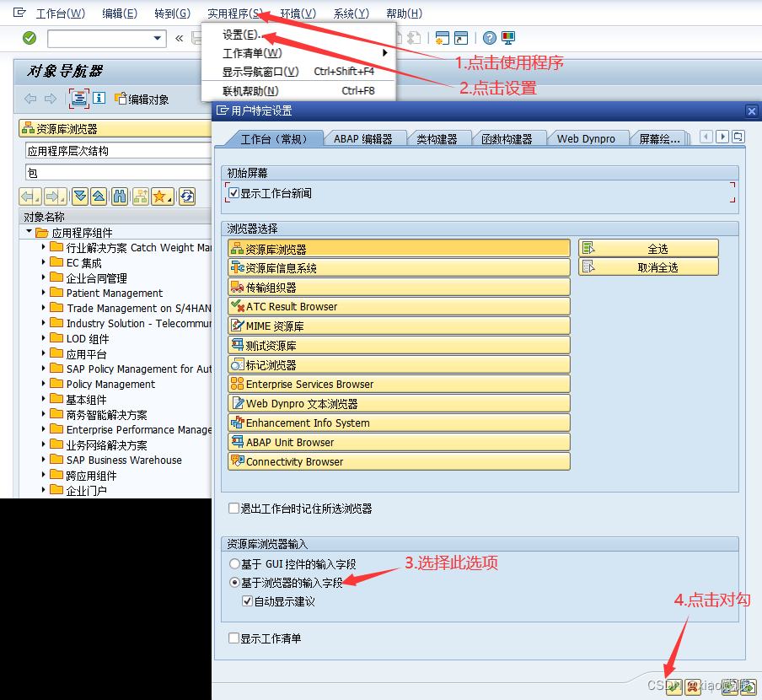Click the create new session toolbar icon
Image resolution: width=762 pixels, height=700 pixels.
pos(443,38)
